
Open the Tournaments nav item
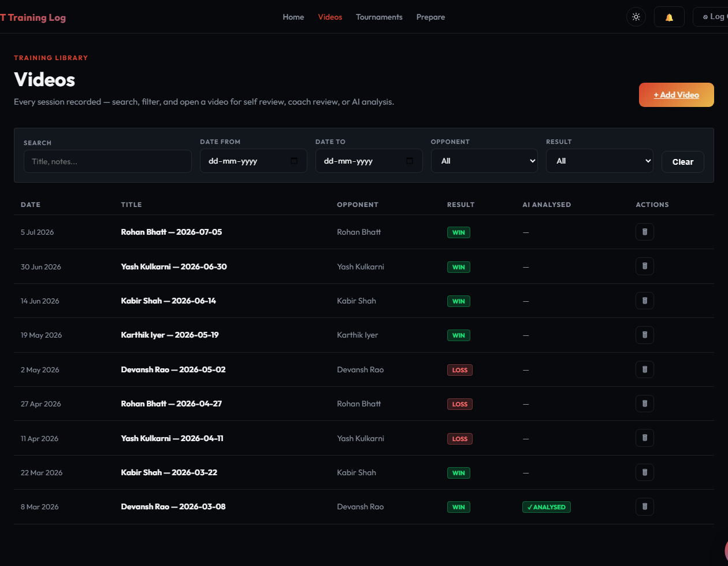point(379,17)
